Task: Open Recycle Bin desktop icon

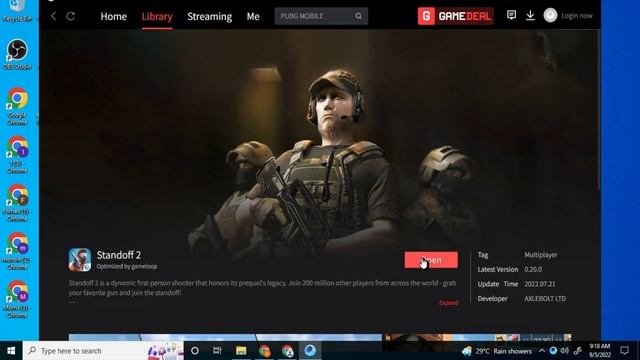Action: pos(17,11)
